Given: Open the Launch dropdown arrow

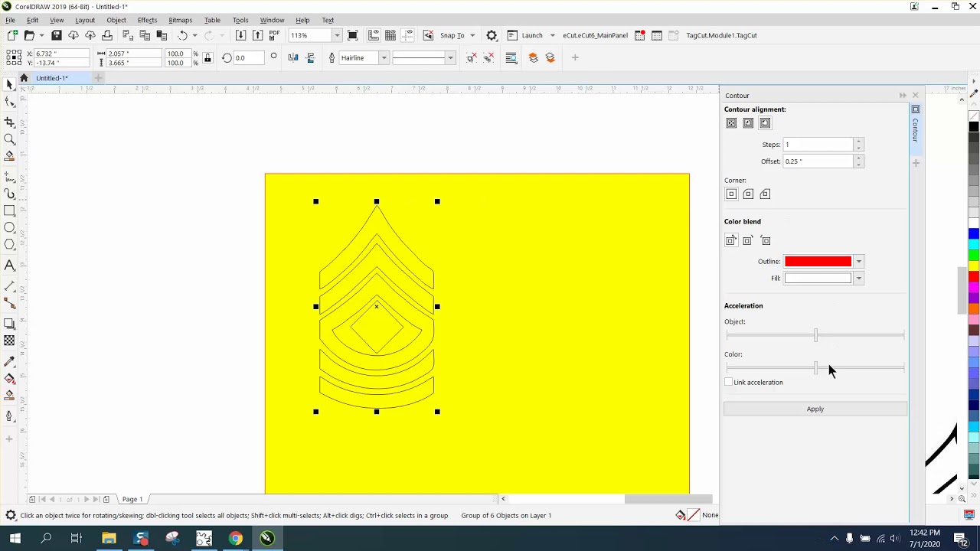Looking at the screenshot, I should click(x=552, y=35).
